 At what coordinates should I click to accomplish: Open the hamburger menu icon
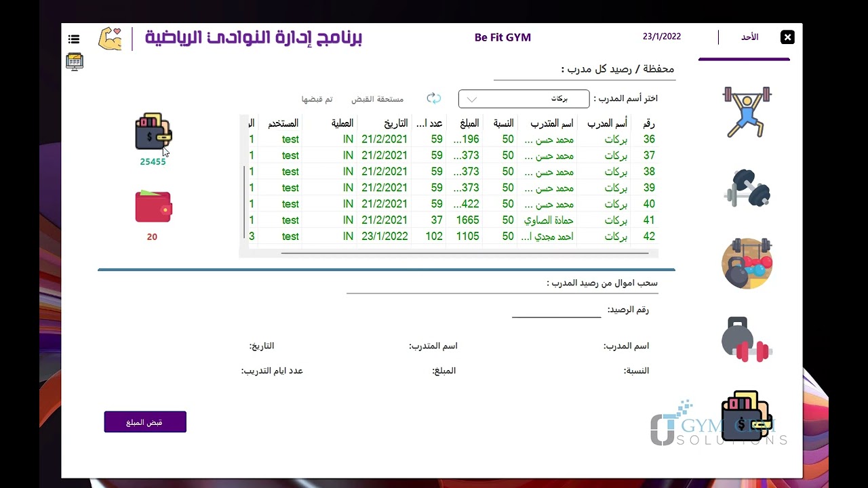[74, 39]
